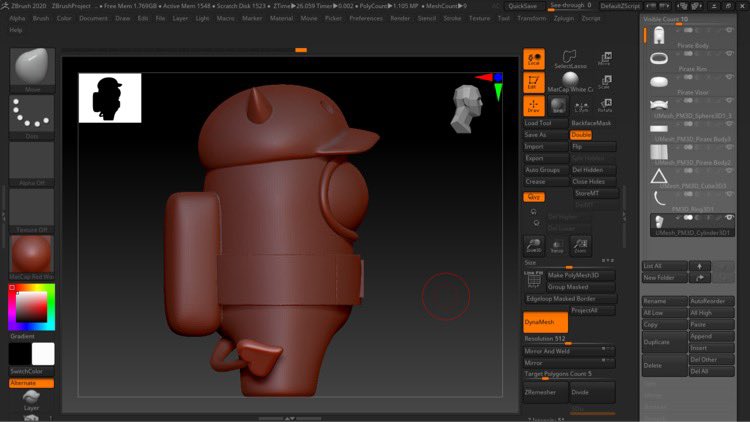Open the MatCap Red Wax material picker
Image resolution: width=750 pixels, height=422 pixels.
[32, 257]
